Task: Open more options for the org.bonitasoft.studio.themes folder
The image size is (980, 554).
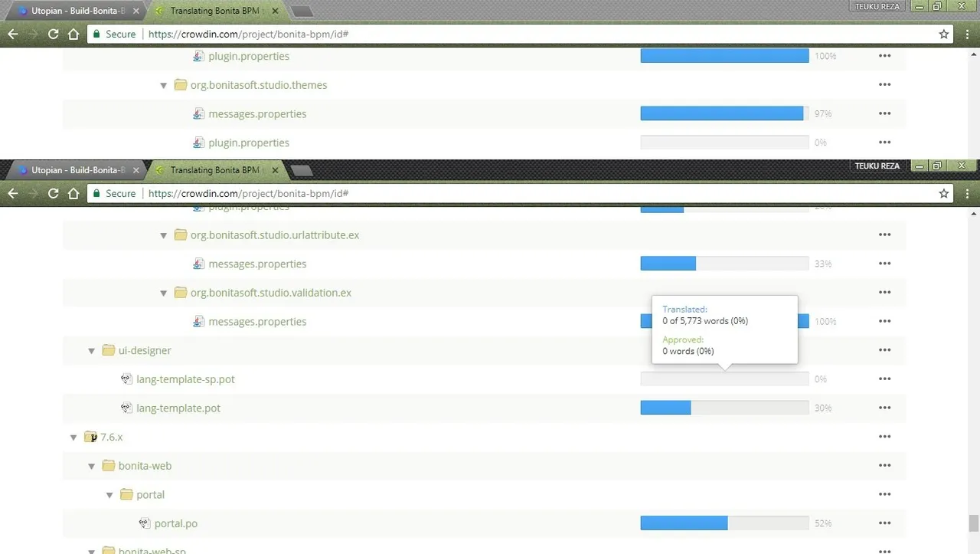Action: click(885, 85)
